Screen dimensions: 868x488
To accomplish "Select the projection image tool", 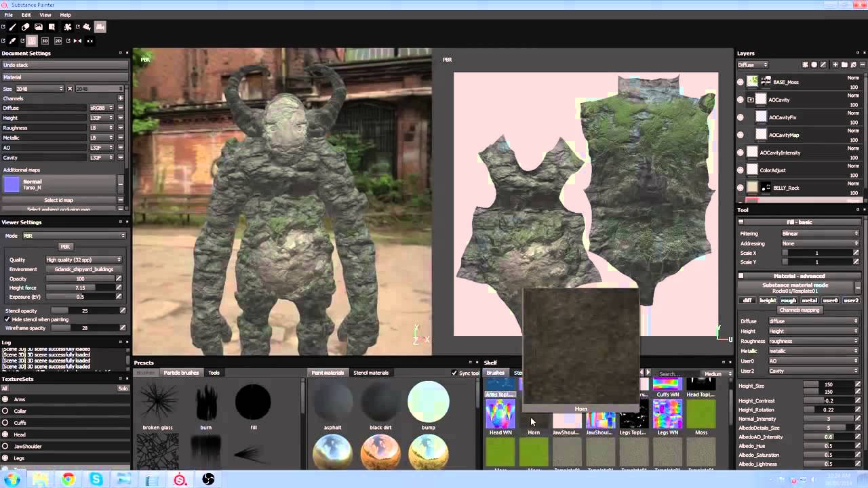I will pos(39,27).
